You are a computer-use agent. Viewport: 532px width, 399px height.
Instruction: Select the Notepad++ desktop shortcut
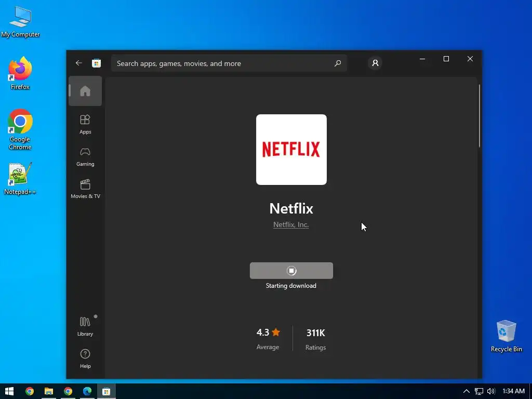(x=20, y=179)
